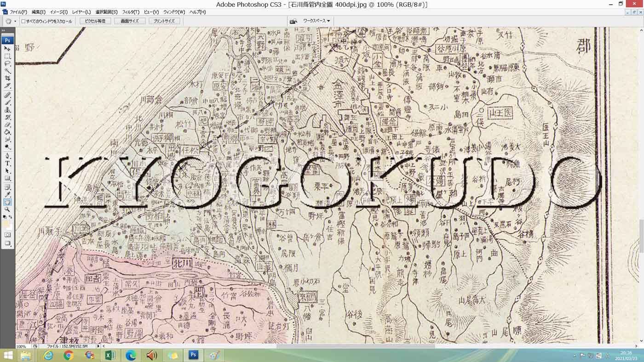Open the フィルタ(T) menu
The image size is (644, 362).
coord(131,12)
